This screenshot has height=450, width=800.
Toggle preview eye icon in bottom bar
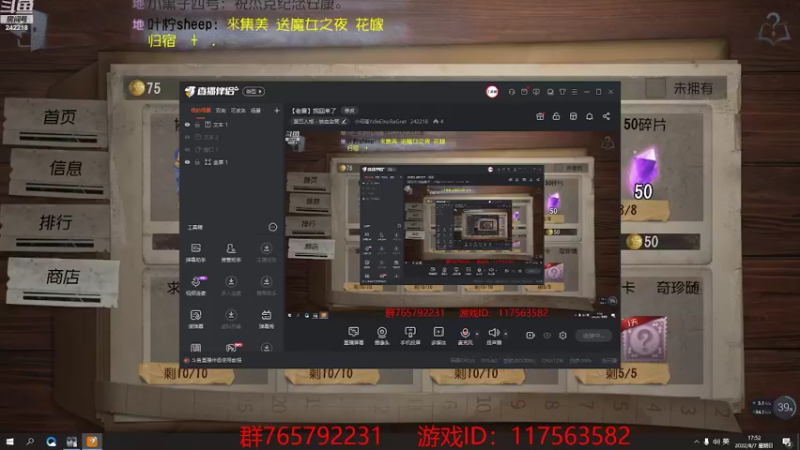click(x=547, y=335)
